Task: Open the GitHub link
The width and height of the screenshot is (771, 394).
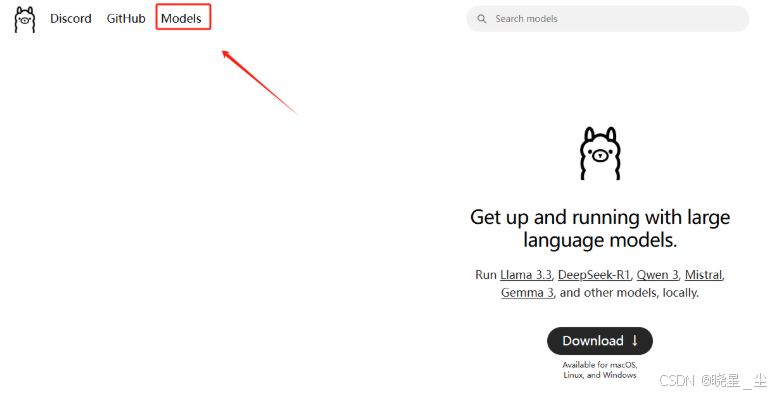Action: [x=126, y=19]
